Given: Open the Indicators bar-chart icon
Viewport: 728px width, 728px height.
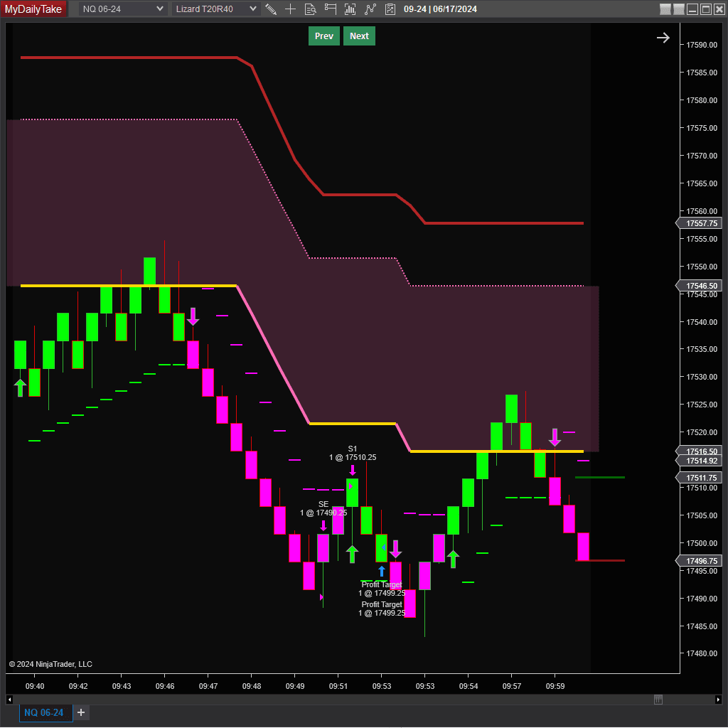Looking at the screenshot, I should [x=349, y=9].
